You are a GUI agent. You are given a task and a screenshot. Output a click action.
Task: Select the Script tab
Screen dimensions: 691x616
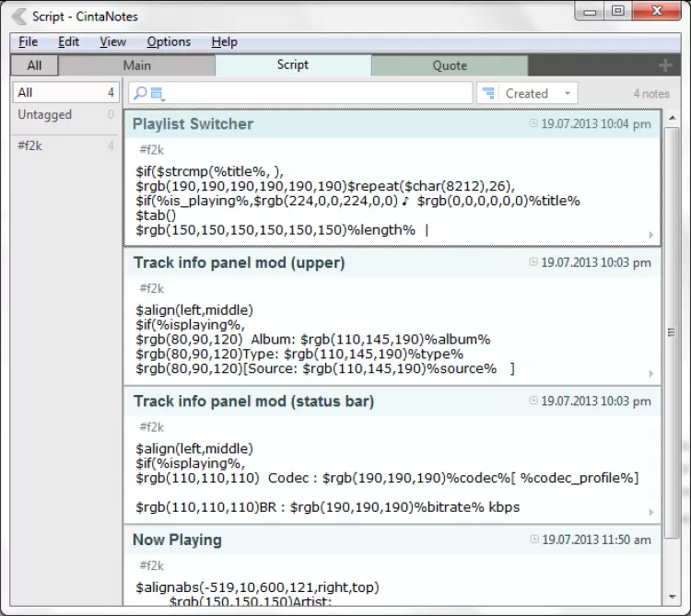tap(293, 65)
